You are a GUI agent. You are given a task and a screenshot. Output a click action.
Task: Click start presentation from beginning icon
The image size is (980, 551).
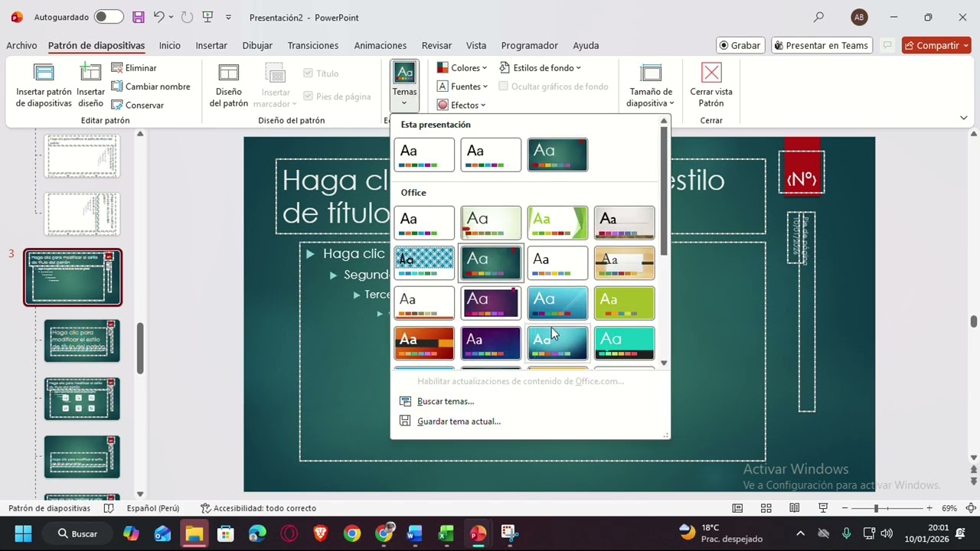pyautogui.click(x=207, y=17)
